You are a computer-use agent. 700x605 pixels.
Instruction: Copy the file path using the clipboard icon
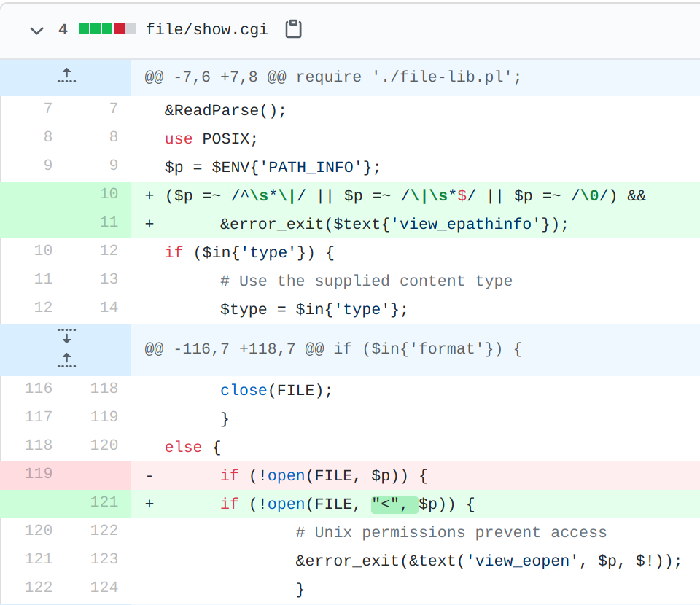point(293,29)
